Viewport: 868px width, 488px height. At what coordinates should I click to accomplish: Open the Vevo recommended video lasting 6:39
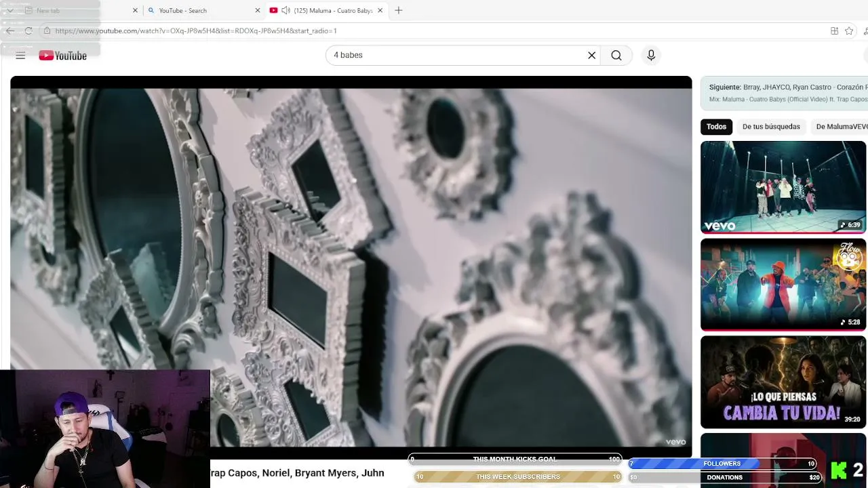click(783, 186)
